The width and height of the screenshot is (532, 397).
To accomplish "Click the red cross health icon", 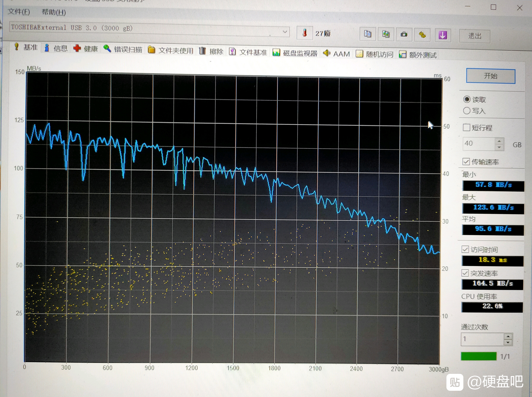I will (77, 48).
